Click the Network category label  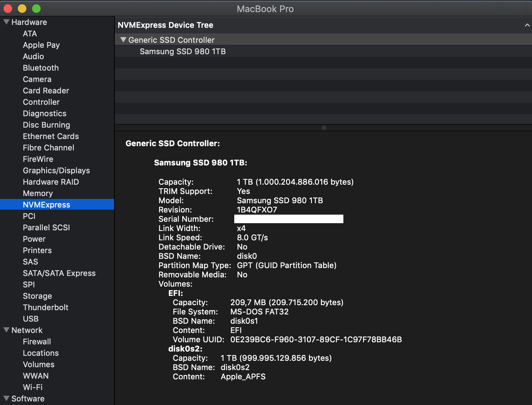27,330
